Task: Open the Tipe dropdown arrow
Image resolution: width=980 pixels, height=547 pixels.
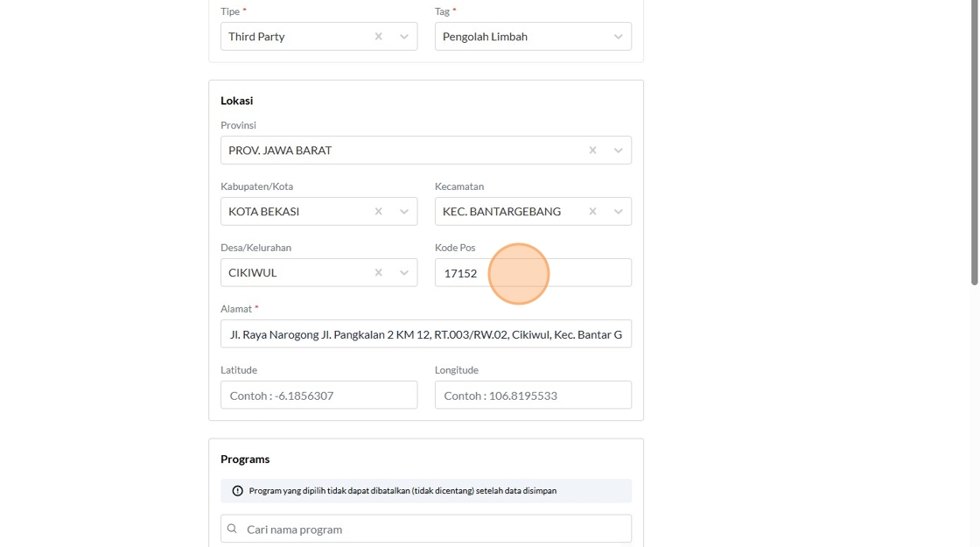Action: click(404, 37)
